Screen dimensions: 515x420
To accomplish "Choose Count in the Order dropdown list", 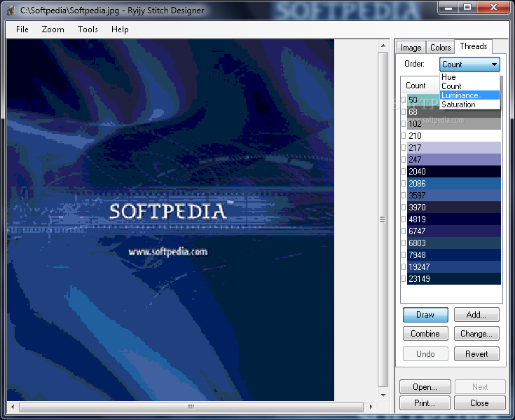I will (469, 86).
